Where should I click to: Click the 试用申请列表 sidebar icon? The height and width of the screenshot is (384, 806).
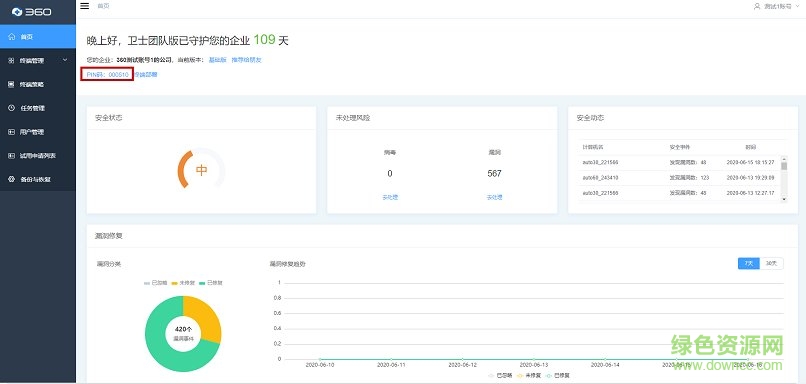tap(11, 156)
